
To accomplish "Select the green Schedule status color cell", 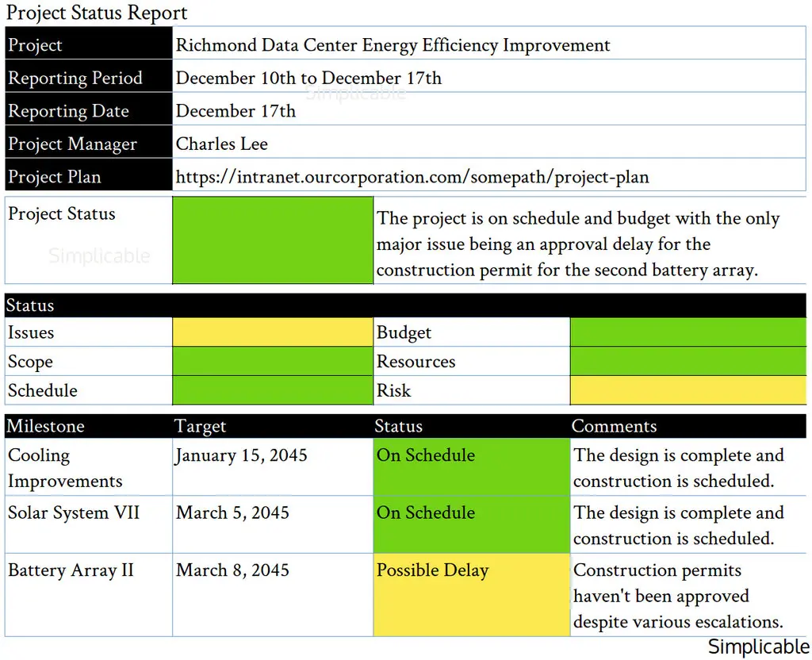I will [273, 390].
